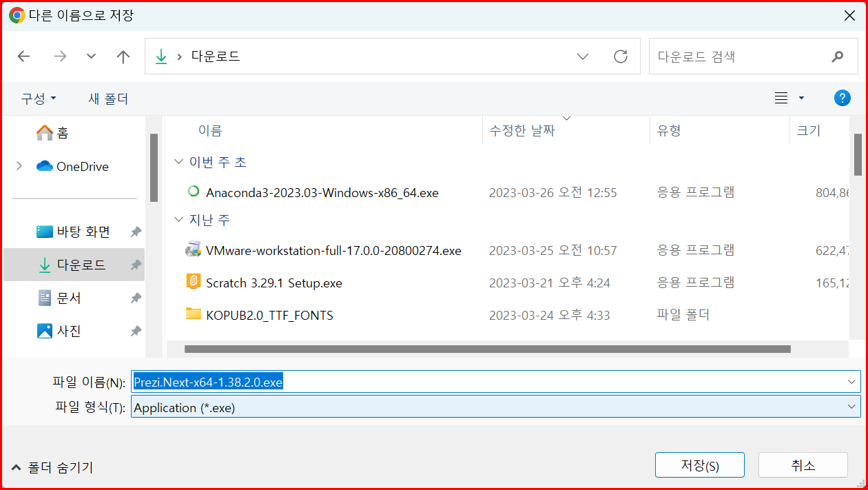Open 바탕 화면 in the sidebar
Viewport: 868px width, 490px height.
pos(74,232)
